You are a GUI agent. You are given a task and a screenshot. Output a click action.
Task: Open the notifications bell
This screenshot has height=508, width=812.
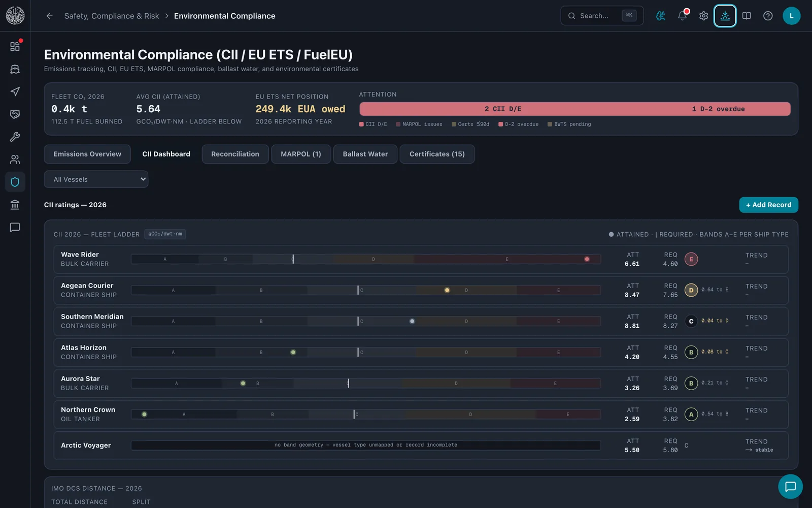(x=683, y=16)
